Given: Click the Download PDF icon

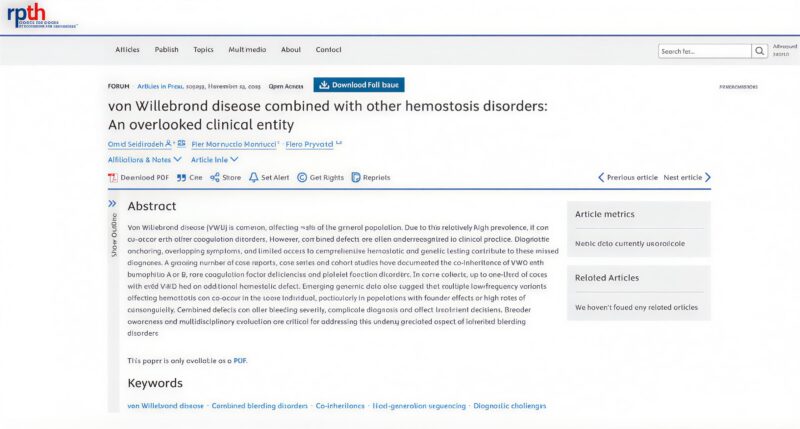Looking at the screenshot, I should pyautogui.click(x=113, y=177).
